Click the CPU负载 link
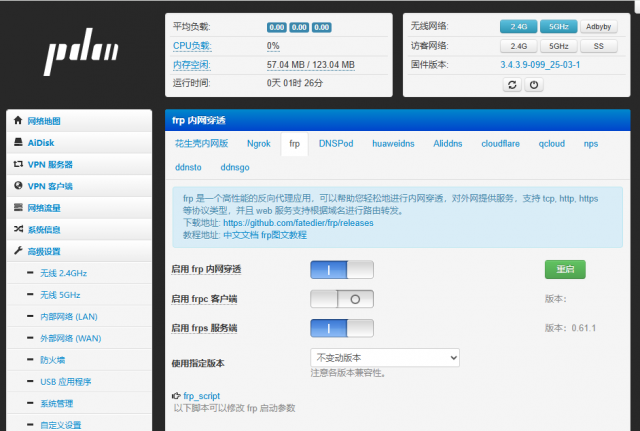 192,46
